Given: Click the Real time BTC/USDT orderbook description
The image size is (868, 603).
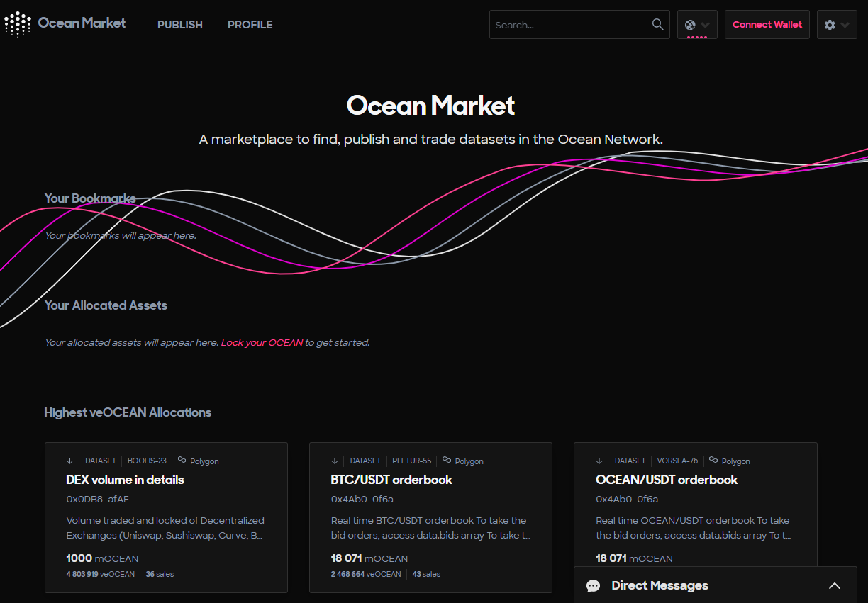Looking at the screenshot, I should point(430,528).
